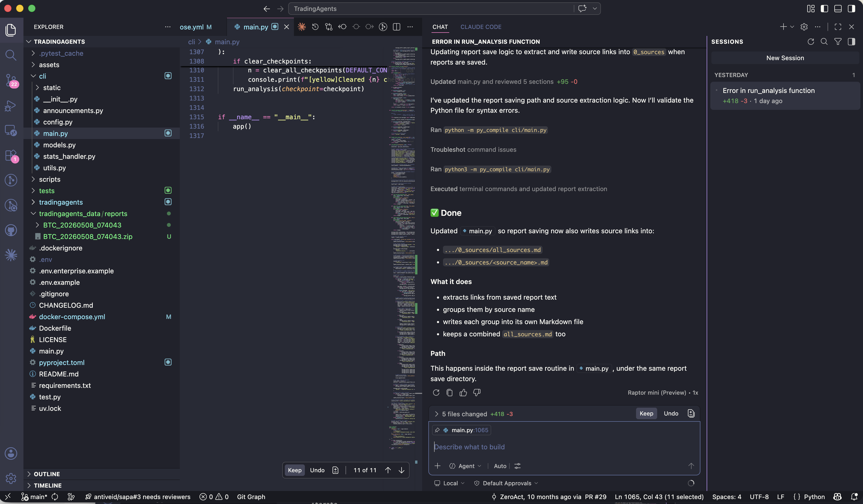The image size is (863, 504).
Task: Open the Run and Debug view
Action: point(11,106)
